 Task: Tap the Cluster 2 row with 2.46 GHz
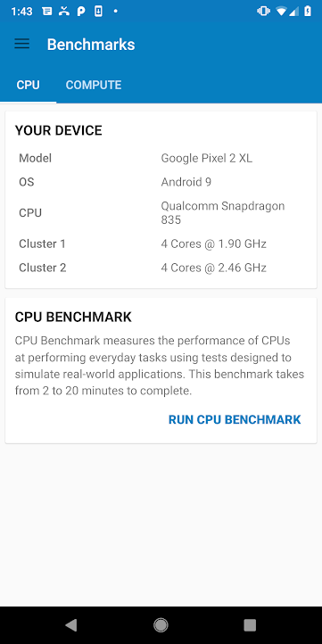click(161, 268)
